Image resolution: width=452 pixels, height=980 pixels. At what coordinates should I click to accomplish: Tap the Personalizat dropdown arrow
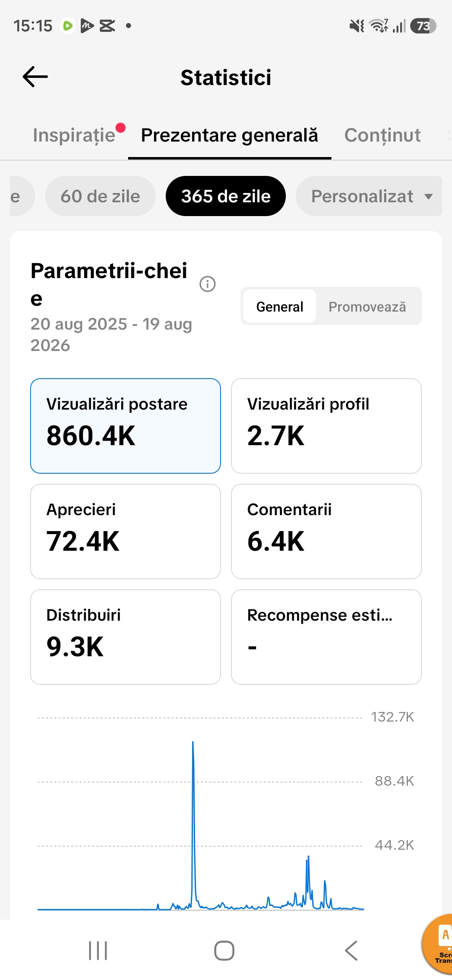[x=429, y=196]
